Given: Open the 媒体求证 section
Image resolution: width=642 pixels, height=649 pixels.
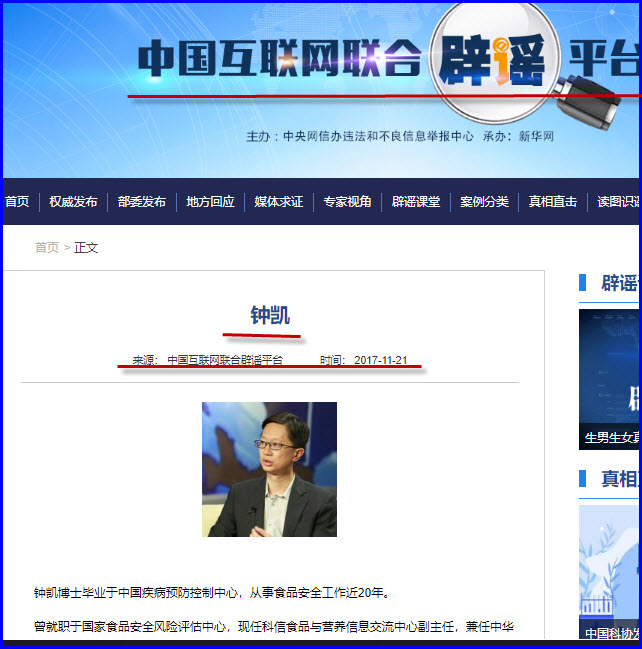Looking at the screenshot, I should (278, 202).
